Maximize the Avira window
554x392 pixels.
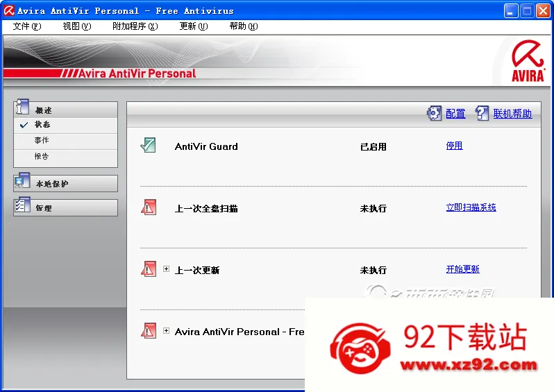(x=527, y=11)
